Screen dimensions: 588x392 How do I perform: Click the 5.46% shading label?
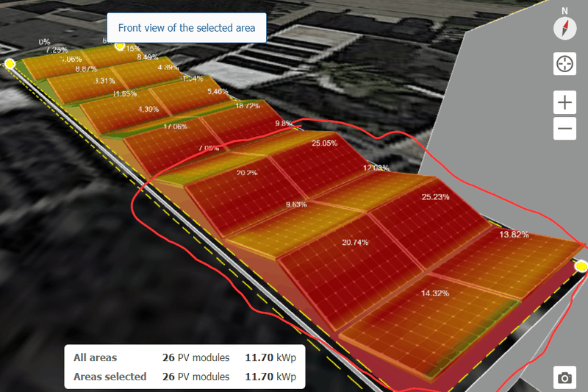(x=218, y=91)
